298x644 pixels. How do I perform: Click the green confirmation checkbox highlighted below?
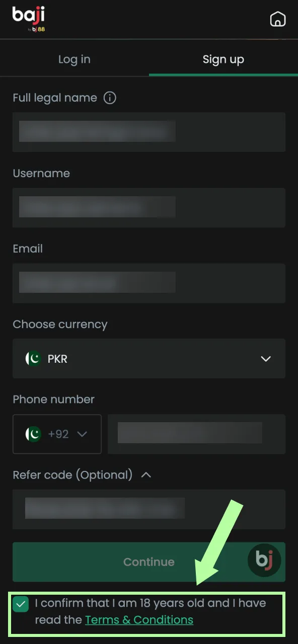point(20,604)
